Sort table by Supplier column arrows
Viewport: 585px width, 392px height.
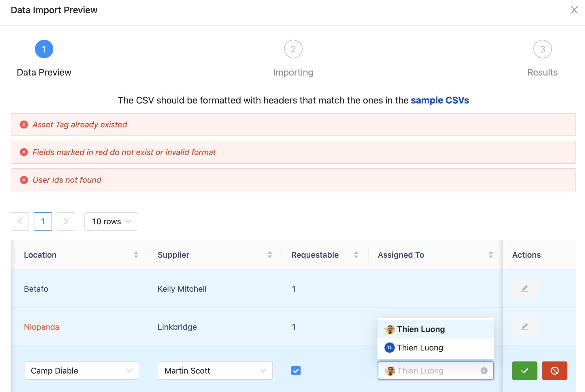point(270,255)
